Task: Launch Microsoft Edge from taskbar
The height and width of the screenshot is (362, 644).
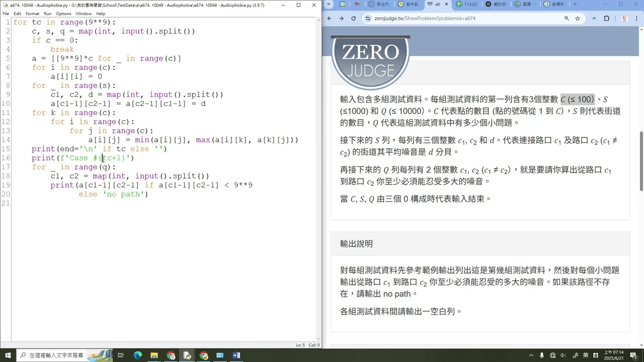Action: pos(138,355)
